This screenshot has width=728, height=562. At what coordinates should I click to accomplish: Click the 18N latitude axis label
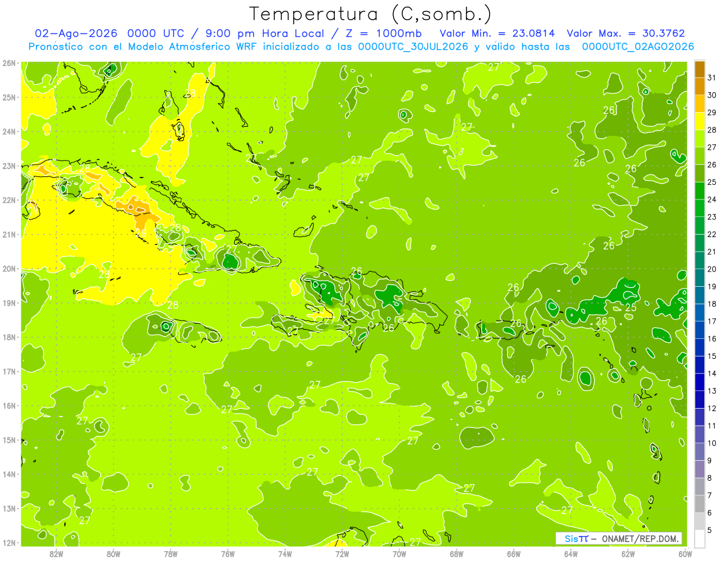click(8, 337)
